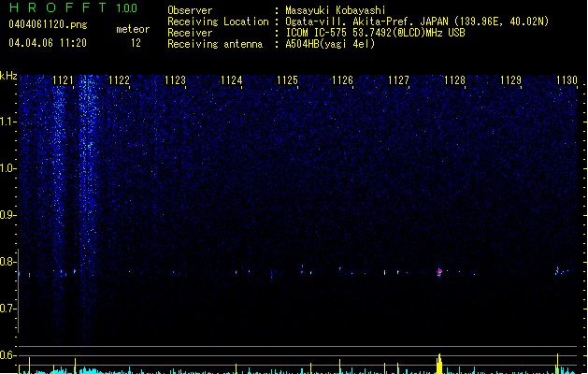Click the 1124 time marker

[x=231, y=79]
